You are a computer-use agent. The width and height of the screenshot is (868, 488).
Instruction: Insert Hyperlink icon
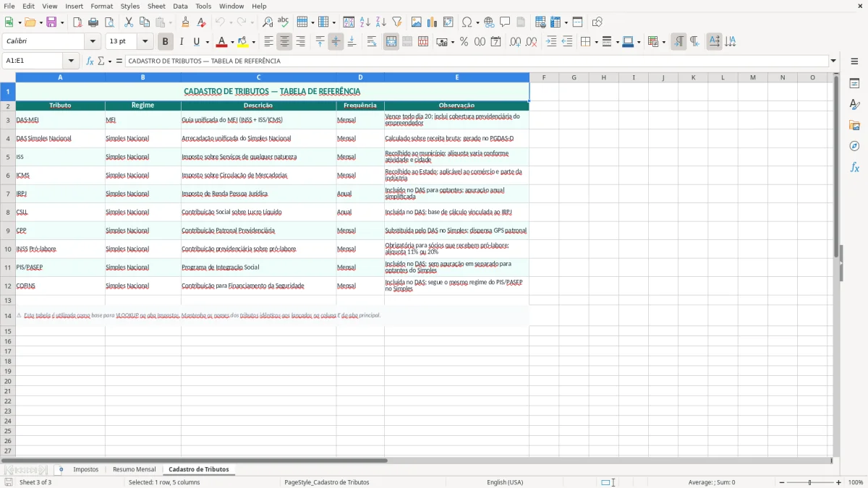[x=489, y=22]
